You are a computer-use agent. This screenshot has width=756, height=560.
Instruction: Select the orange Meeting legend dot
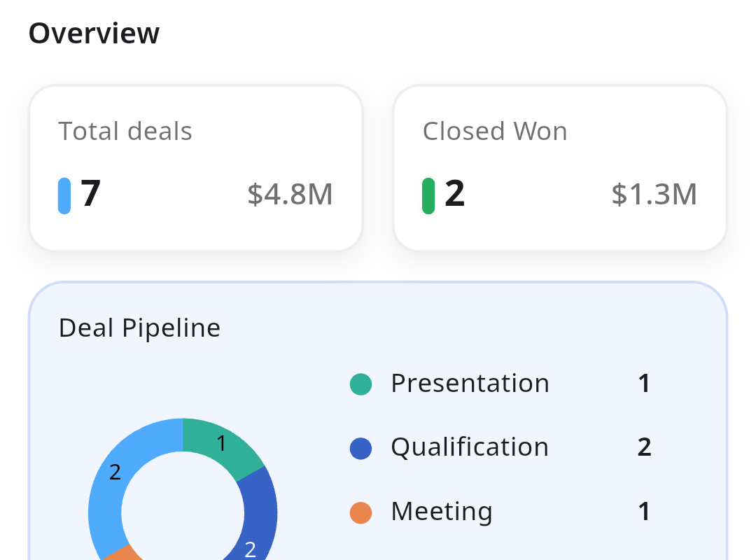360,512
